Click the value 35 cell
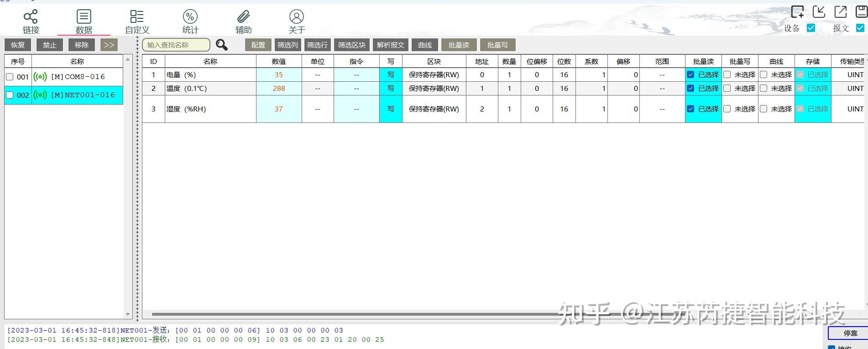This screenshot has width=868, height=349. coord(279,74)
